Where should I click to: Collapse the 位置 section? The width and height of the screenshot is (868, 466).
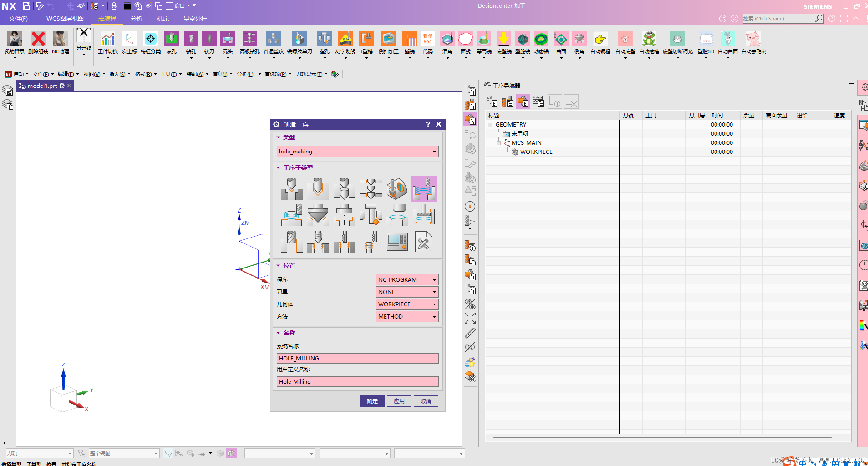(x=278, y=265)
